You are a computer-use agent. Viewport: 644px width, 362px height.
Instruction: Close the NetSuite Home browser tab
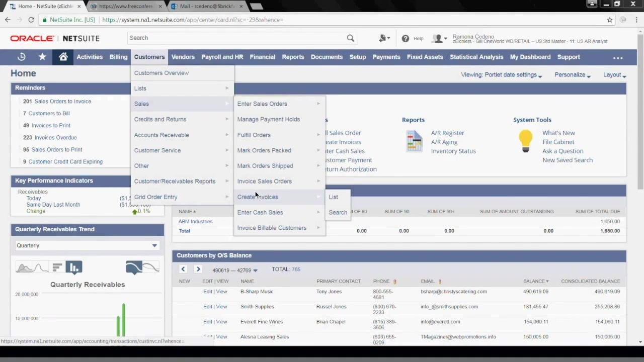click(79, 6)
